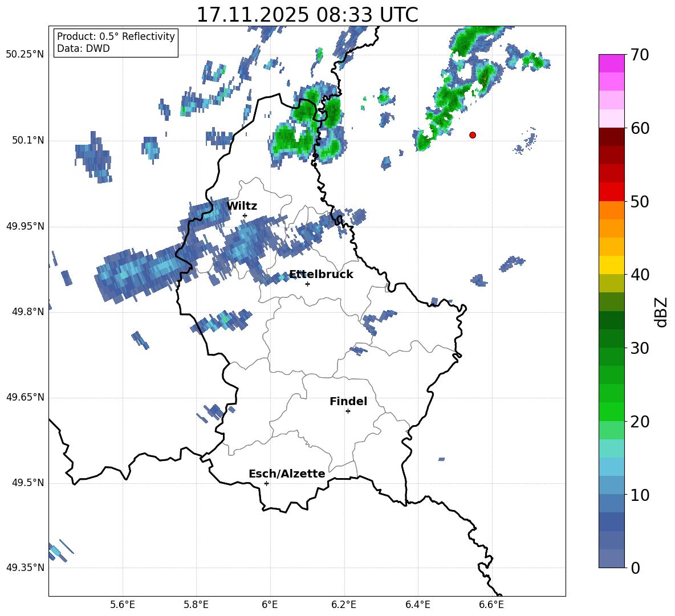675x616 pixels.
Task: Click the 50.25°N latitude label
Action: [25, 55]
